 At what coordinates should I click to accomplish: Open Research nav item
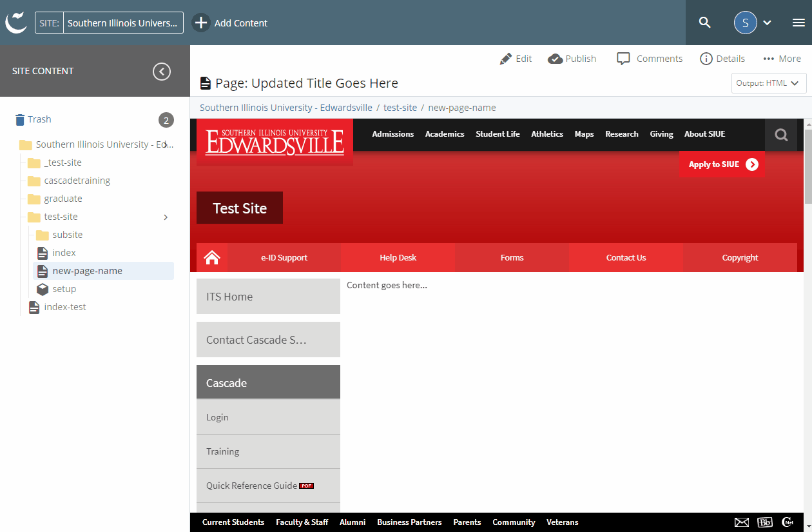(622, 134)
